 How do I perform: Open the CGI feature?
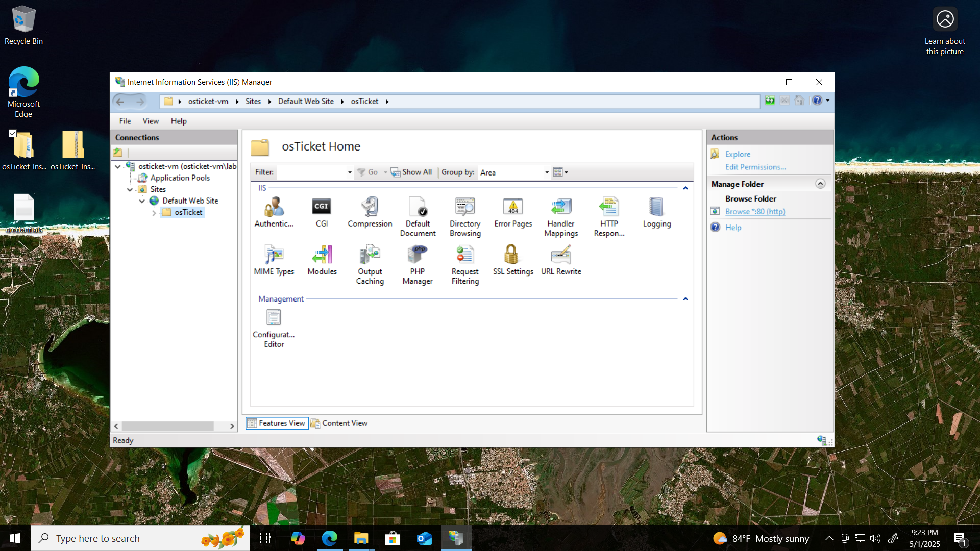pos(322,212)
